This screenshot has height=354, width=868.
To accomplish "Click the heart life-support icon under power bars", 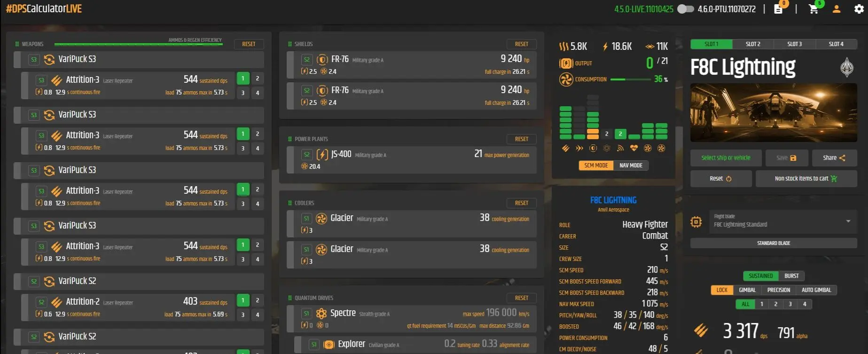I will pos(634,149).
